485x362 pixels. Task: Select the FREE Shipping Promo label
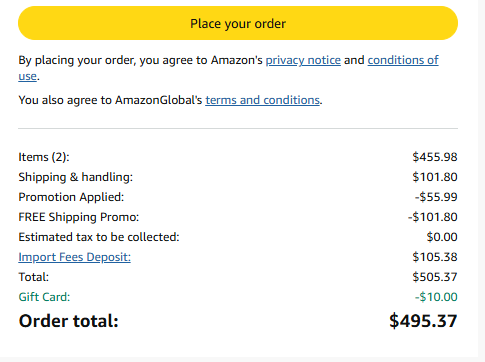coord(78,217)
